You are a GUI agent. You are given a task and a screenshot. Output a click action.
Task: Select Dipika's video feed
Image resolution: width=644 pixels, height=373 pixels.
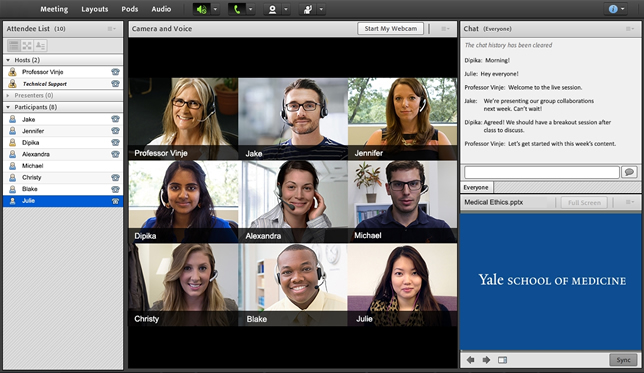(183, 201)
